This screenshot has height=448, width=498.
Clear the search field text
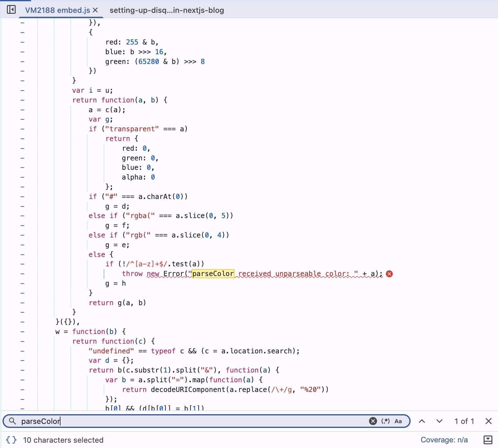[373, 421]
